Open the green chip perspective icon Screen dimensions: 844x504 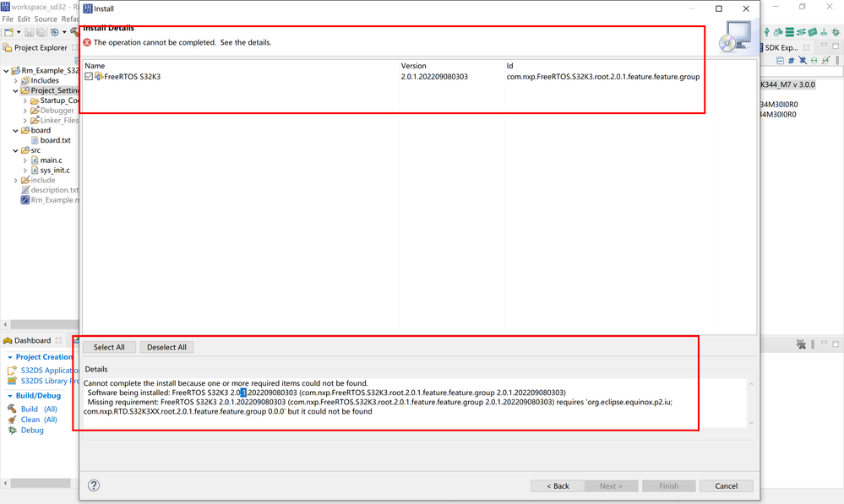click(x=813, y=32)
